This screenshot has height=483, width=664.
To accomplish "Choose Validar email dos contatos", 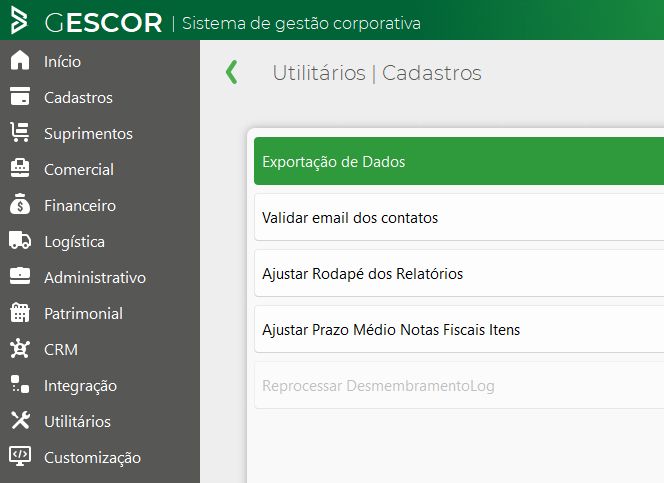I will coord(459,217).
